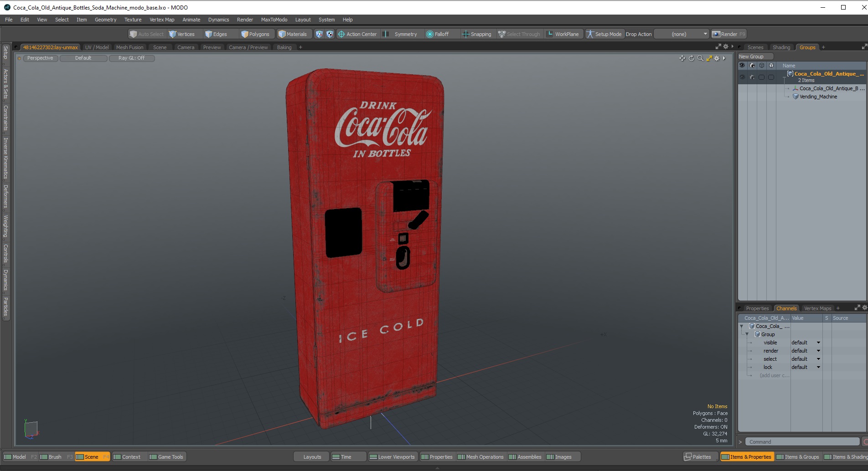Open Drop Action (none) dropdown
The height and width of the screenshot is (471, 868).
pos(681,34)
